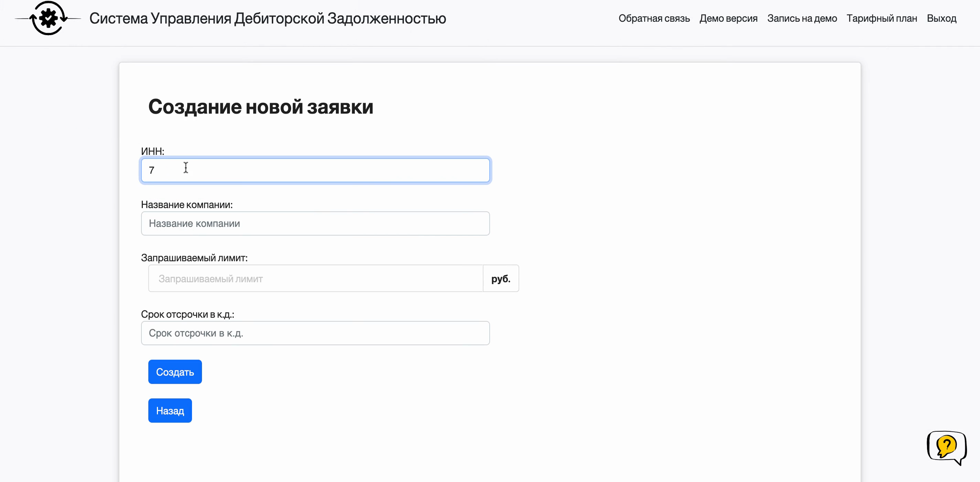This screenshot has width=980, height=482.
Task: Click the Создание новой заявки heading
Action: 260,107
